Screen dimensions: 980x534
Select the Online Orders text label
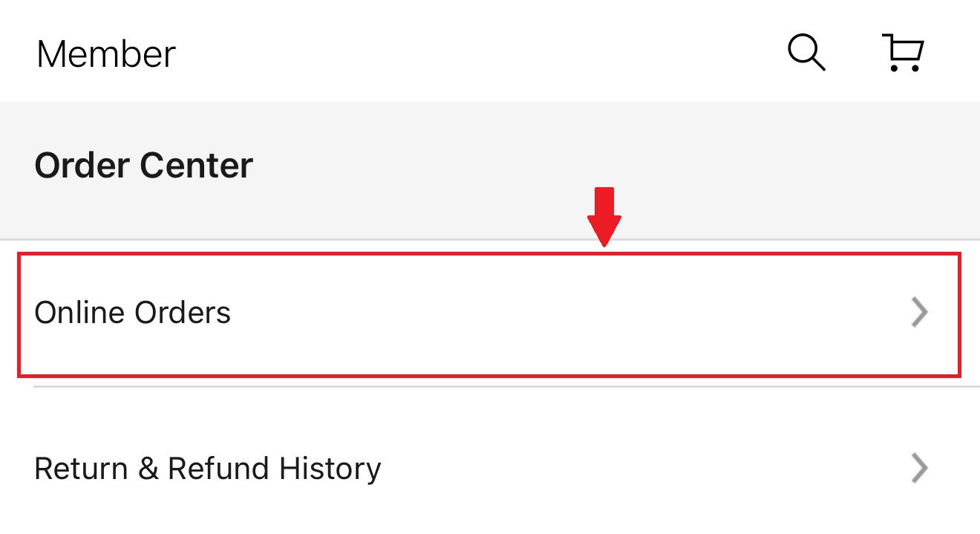[x=133, y=313]
